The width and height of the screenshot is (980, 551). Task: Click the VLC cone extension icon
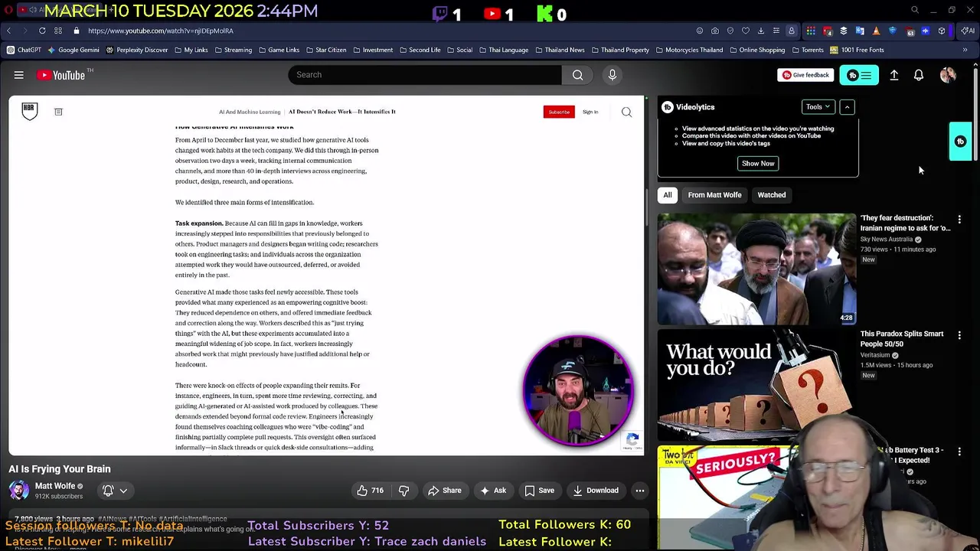pos(877,31)
